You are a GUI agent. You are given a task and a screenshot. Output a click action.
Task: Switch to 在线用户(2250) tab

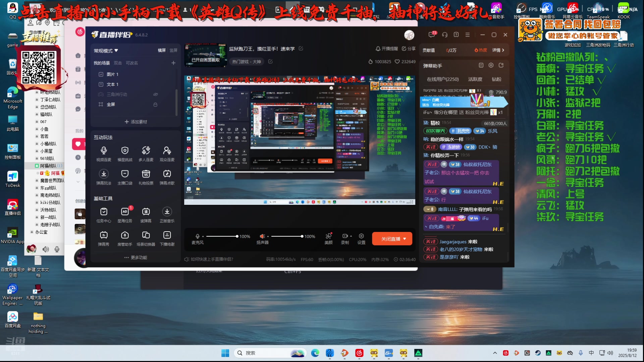pos(443,79)
